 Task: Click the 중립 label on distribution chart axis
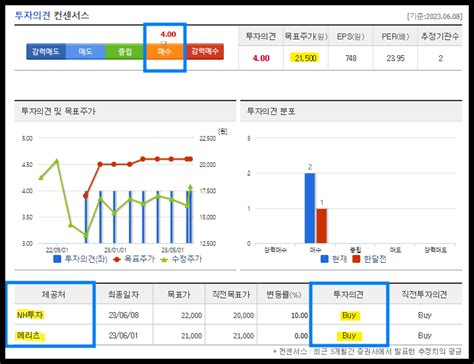355,250
